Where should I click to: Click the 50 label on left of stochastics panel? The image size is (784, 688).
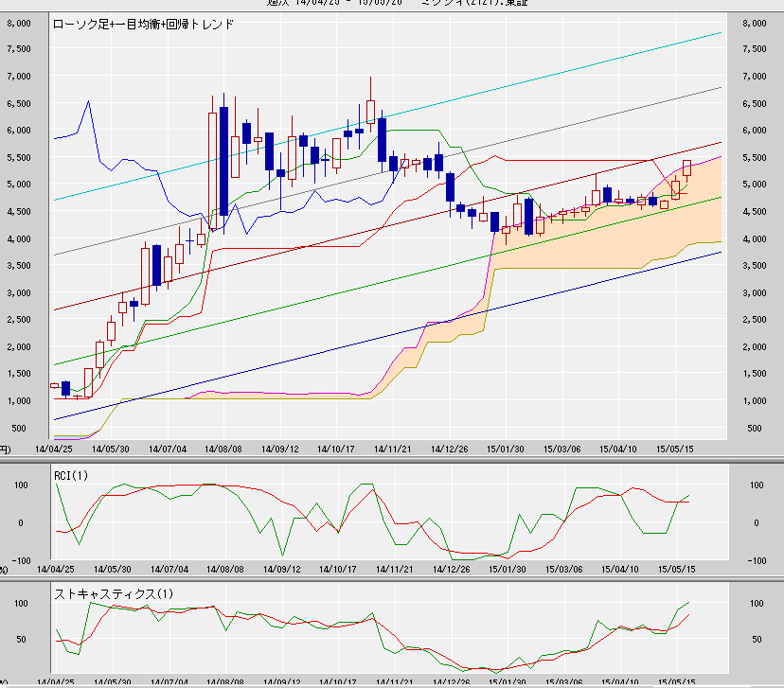[x=20, y=640]
